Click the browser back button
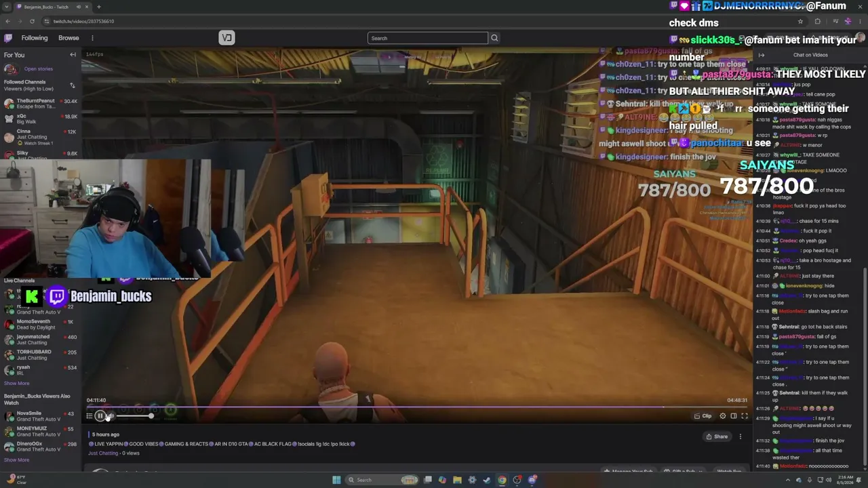Screen dimensions: 868x488 [x=8, y=21]
